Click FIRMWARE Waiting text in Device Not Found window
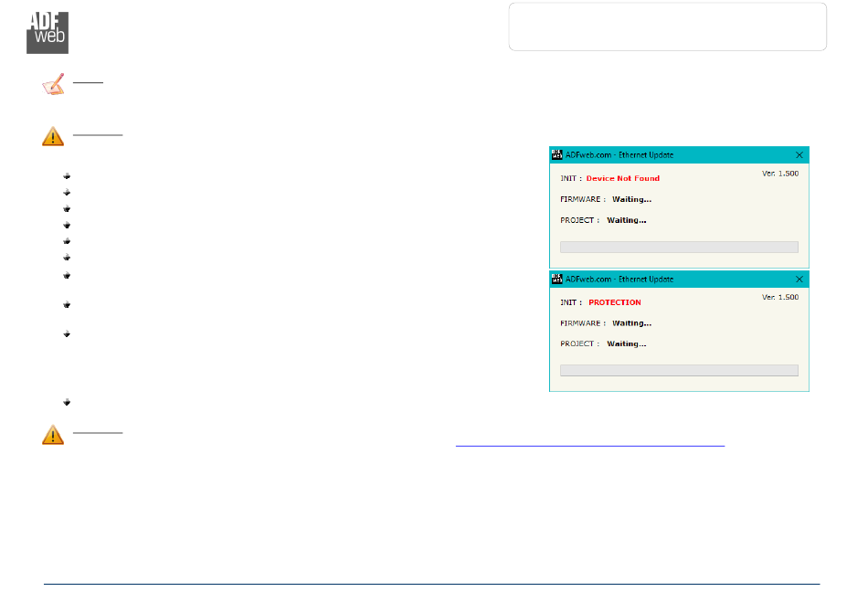868x602 pixels. (x=631, y=199)
